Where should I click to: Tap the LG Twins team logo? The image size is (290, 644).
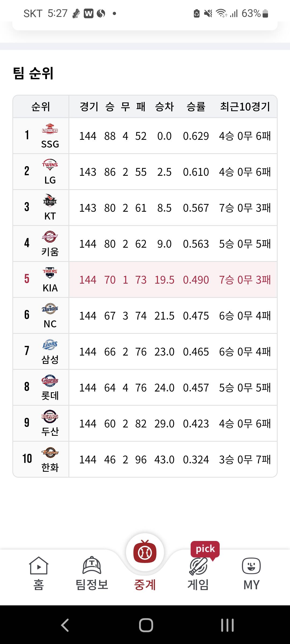coord(50,164)
